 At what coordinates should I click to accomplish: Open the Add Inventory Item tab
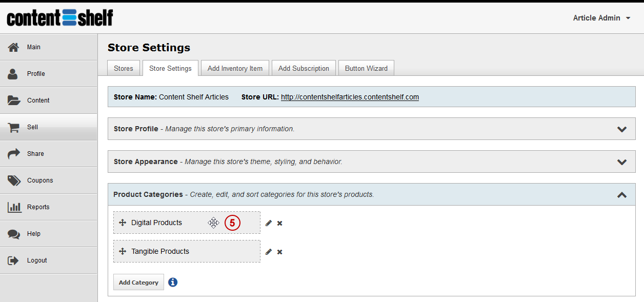click(235, 68)
